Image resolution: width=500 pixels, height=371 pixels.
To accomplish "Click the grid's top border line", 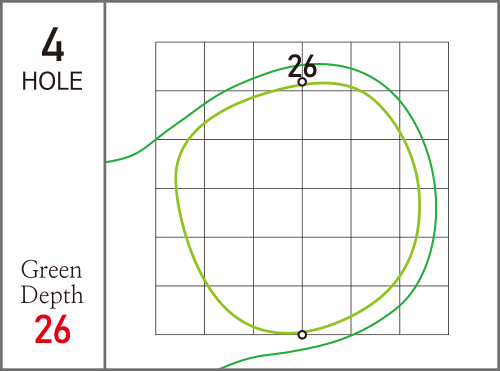I will pos(302,42).
